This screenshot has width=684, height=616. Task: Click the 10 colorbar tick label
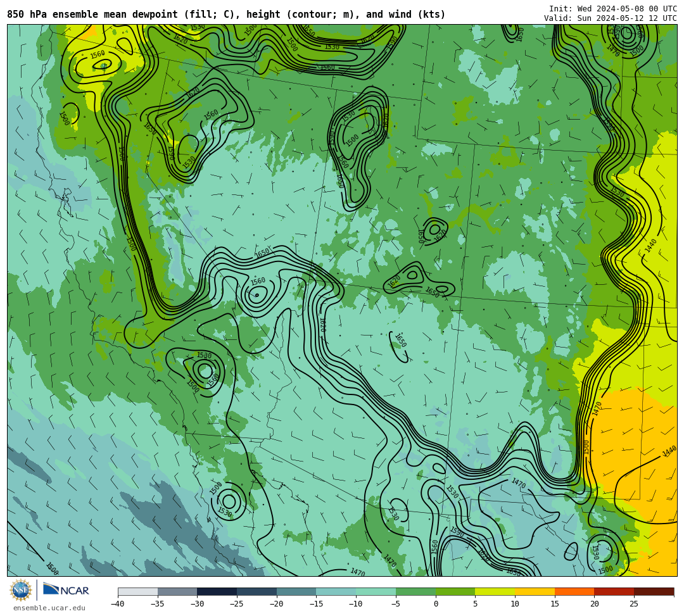[x=515, y=604]
